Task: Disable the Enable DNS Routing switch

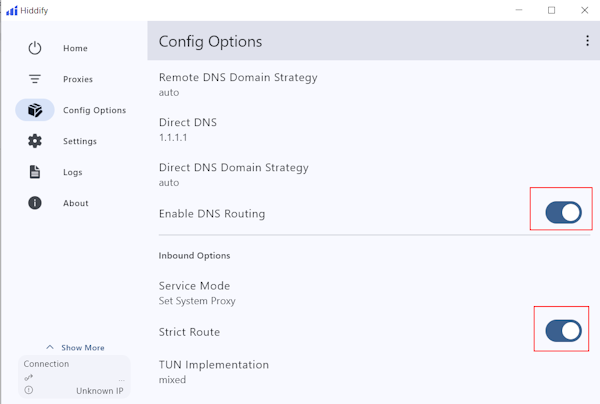Action: pyautogui.click(x=563, y=213)
